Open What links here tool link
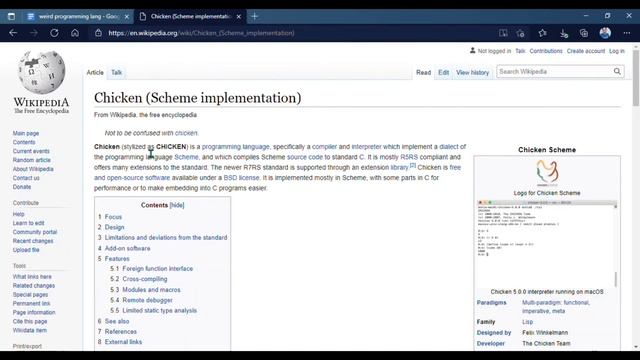The image size is (640, 360). [x=32, y=277]
